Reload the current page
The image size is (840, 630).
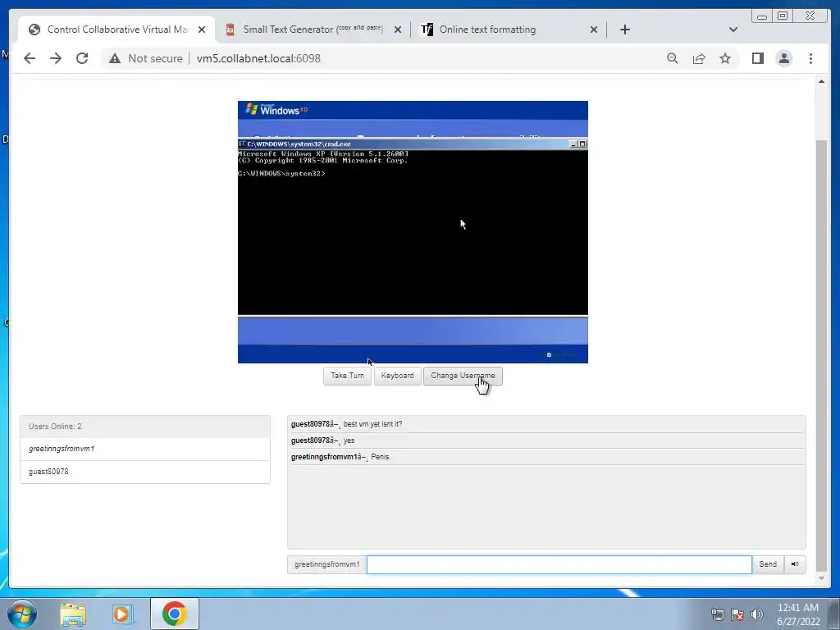[x=82, y=58]
